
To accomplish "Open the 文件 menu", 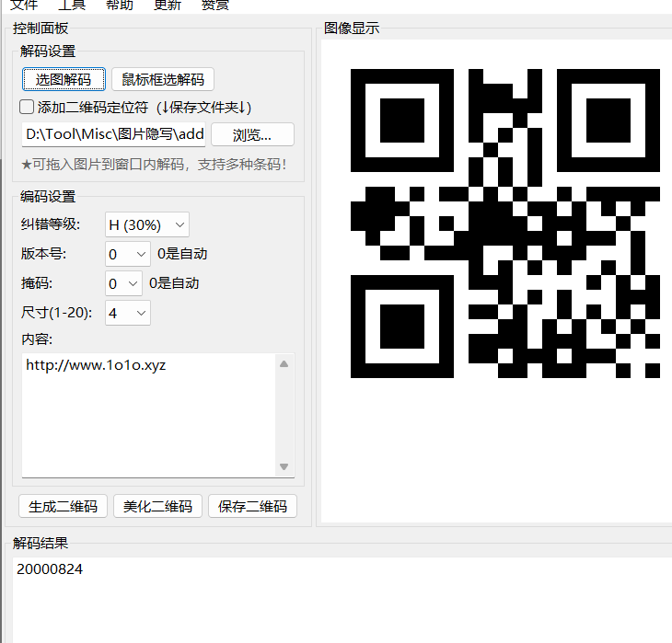I will [24, 5].
